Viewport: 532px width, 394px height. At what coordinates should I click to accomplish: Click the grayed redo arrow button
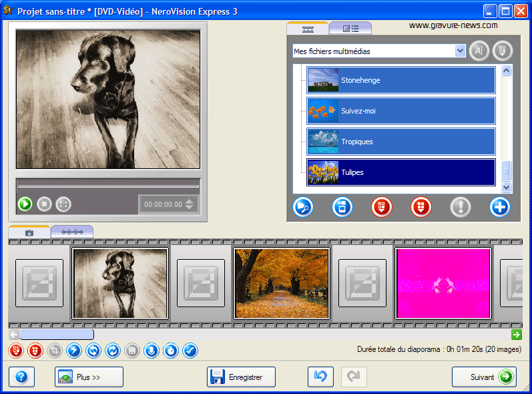pyautogui.click(x=354, y=377)
